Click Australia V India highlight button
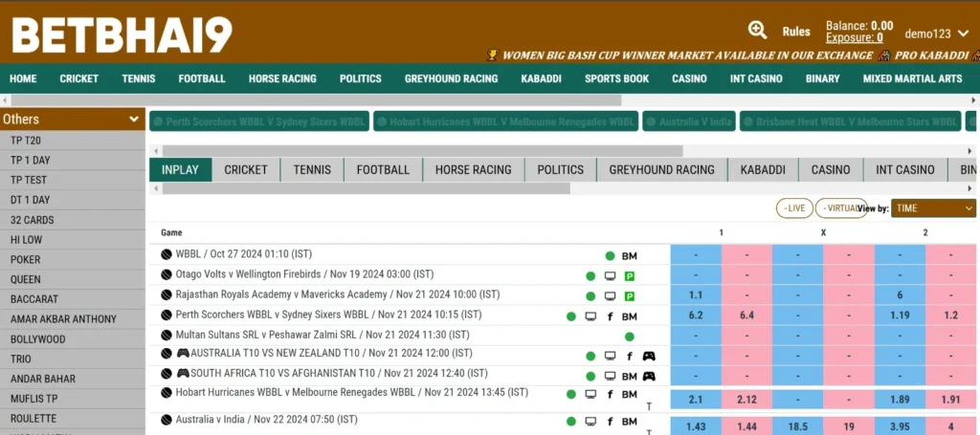980x435 pixels. [x=689, y=121]
